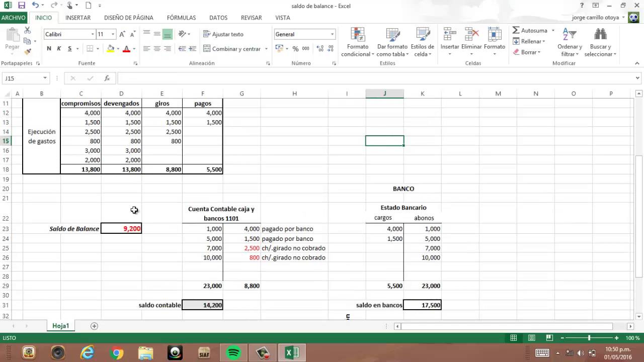Switch to the INSERTAR tab
This screenshot has width=644, height=362.
[78, 18]
